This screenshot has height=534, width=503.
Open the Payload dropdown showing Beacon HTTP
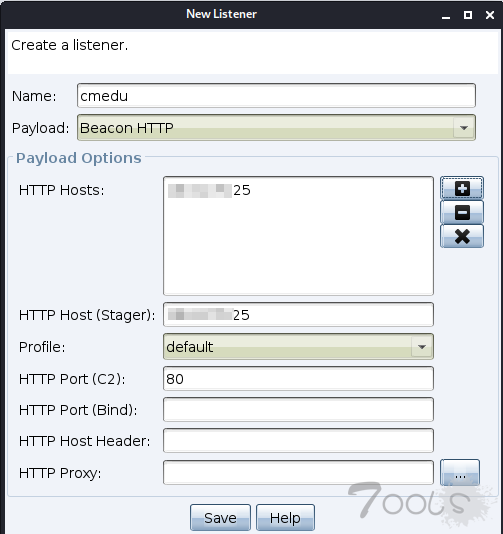(276, 128)
